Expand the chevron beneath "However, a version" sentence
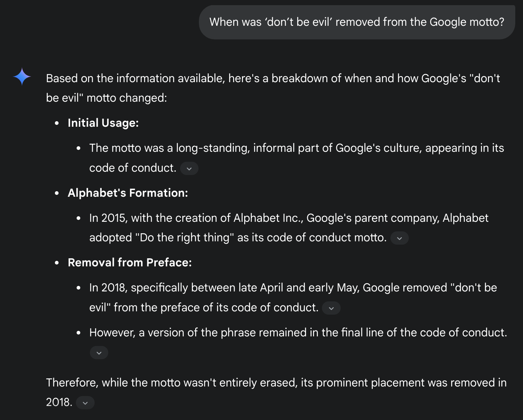Viewport: 523px width, 420px height. tap(99, 353)
